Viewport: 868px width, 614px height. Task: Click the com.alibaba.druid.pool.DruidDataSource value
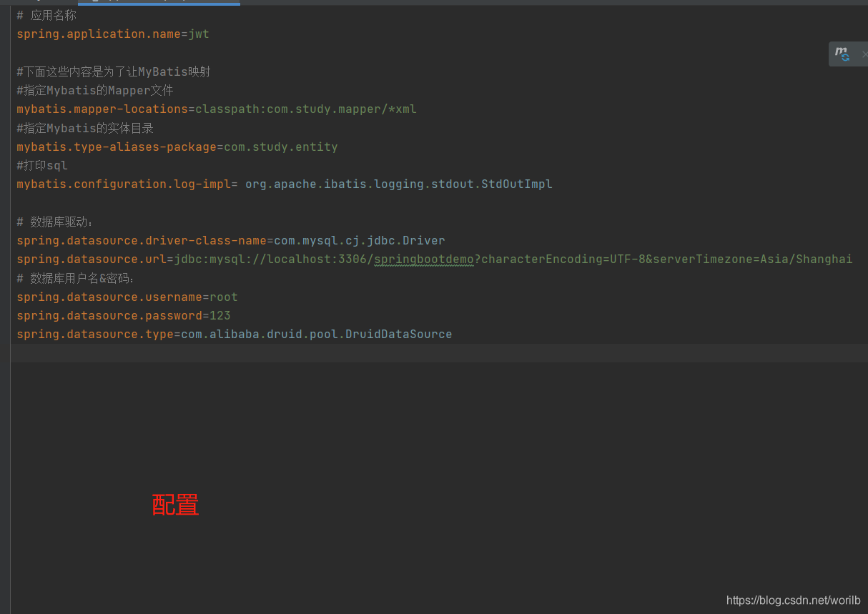[317, 334]
